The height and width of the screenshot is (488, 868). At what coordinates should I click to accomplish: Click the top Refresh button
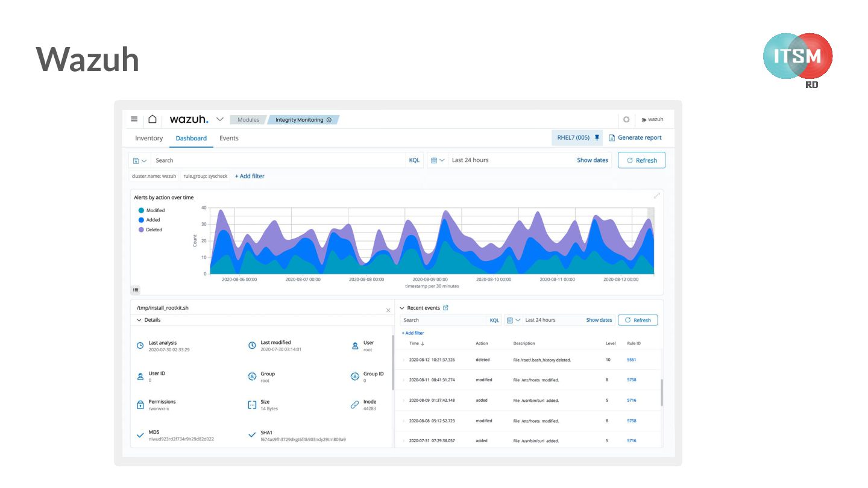pyautogui.click(x=641, y=160)
